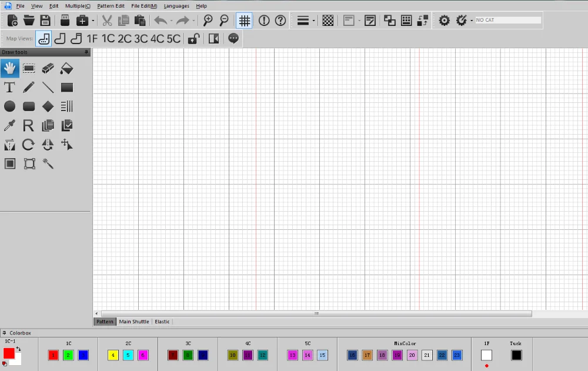The width and height of the screenshot is (588, 371).
Task: Toggle the checkerboard pattern button
Action: coord(328,21)
